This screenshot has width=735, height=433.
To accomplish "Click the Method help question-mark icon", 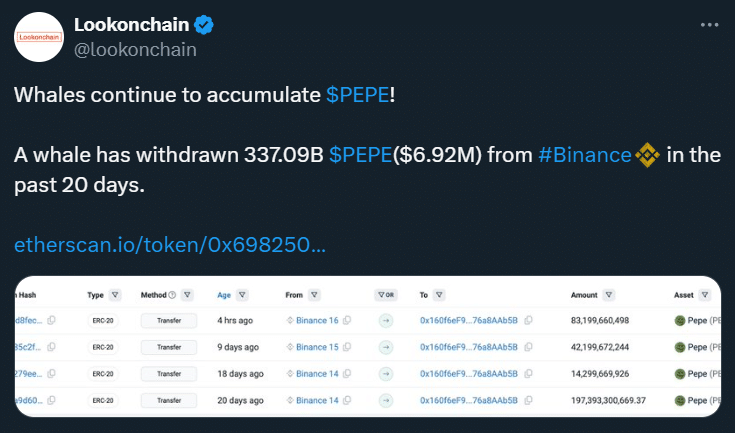I will [x=172, y=295].
